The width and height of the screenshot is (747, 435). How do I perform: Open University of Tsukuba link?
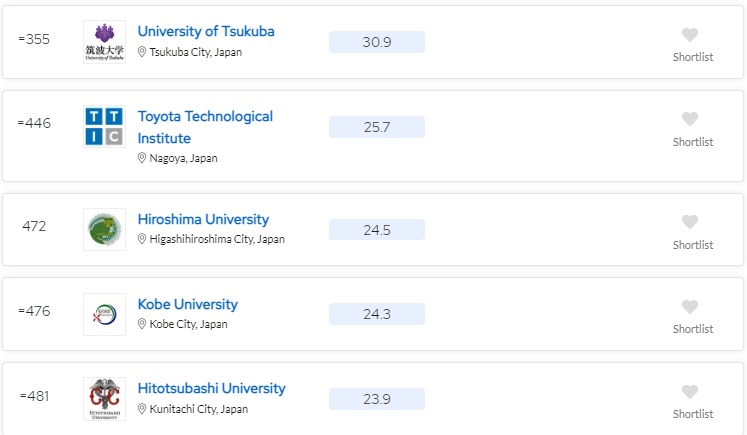click(x=206, y=31)
